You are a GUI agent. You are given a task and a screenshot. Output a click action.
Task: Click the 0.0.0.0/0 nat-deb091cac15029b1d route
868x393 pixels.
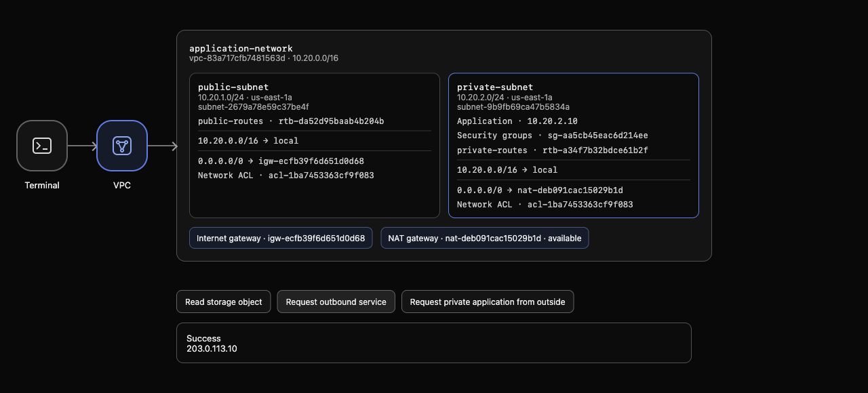click(540, 190)
